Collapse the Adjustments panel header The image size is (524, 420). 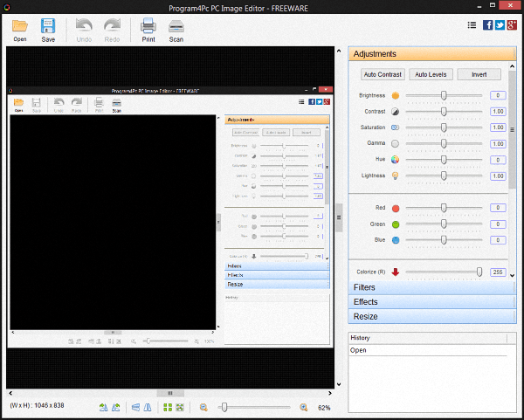(432, 54)
